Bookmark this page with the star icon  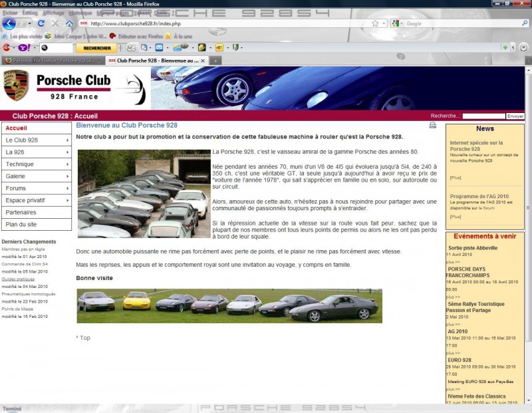[375, 23]
